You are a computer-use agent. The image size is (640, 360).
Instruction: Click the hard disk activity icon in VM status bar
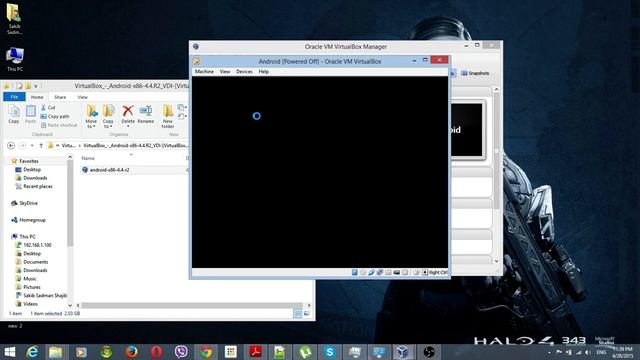click(x=355, y=272)
